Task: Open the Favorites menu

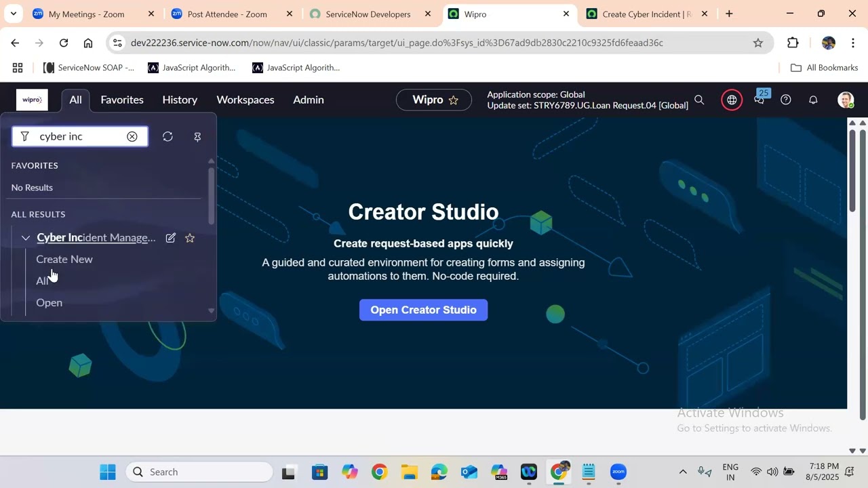Action: (x=122, y=100)
